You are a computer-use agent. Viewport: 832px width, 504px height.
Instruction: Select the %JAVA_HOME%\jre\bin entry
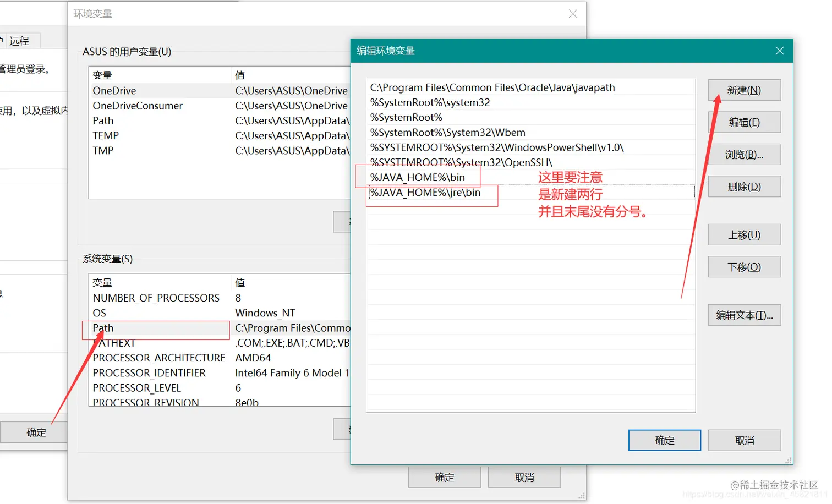(x=425, y=192)
